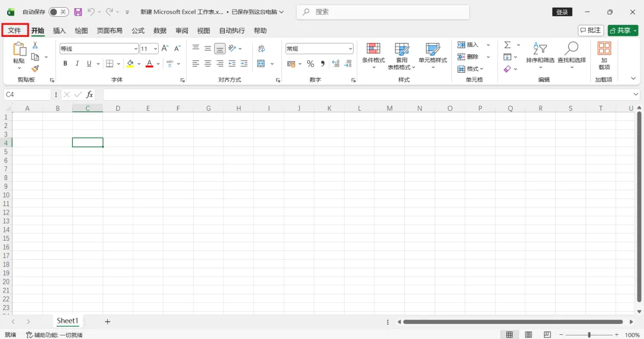The image size is (644, 339).
Task: Switch to the Insert (插入) tab
Action: [x=59, y=30]
